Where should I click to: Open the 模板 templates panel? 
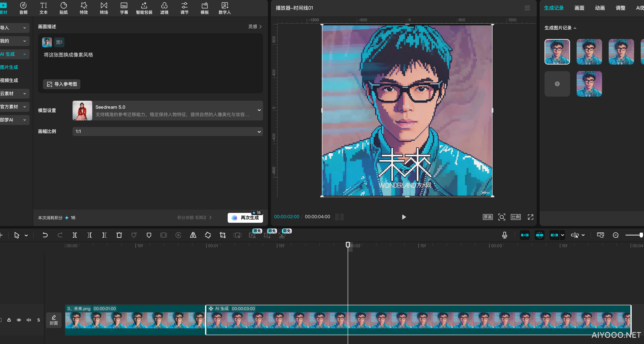[x=205, y=8]
